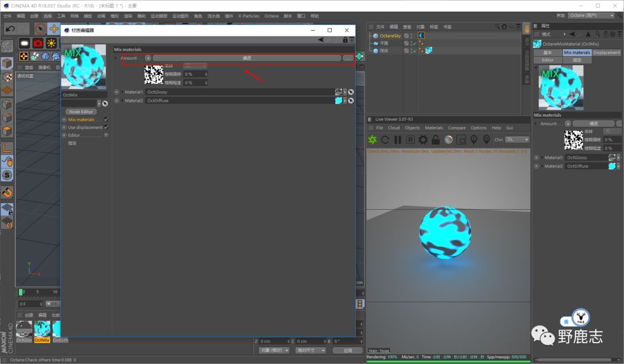This screenshot has width=624, height=364.
Task: Open Octane settings gear in Live Viewer
Action: 423,140
